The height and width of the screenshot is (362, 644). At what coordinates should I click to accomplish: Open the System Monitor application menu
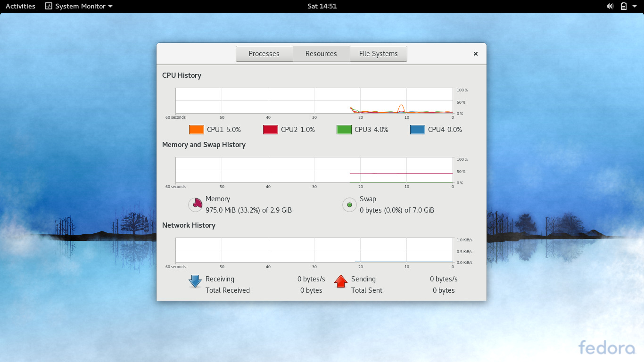click(x=78, y=6)
